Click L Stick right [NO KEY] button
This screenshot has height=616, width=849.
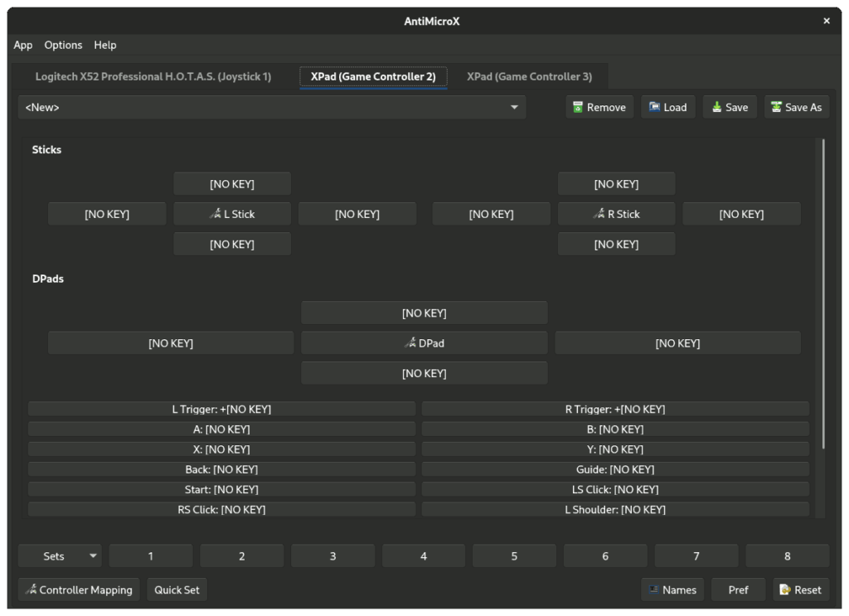click(x=357, y=214)
